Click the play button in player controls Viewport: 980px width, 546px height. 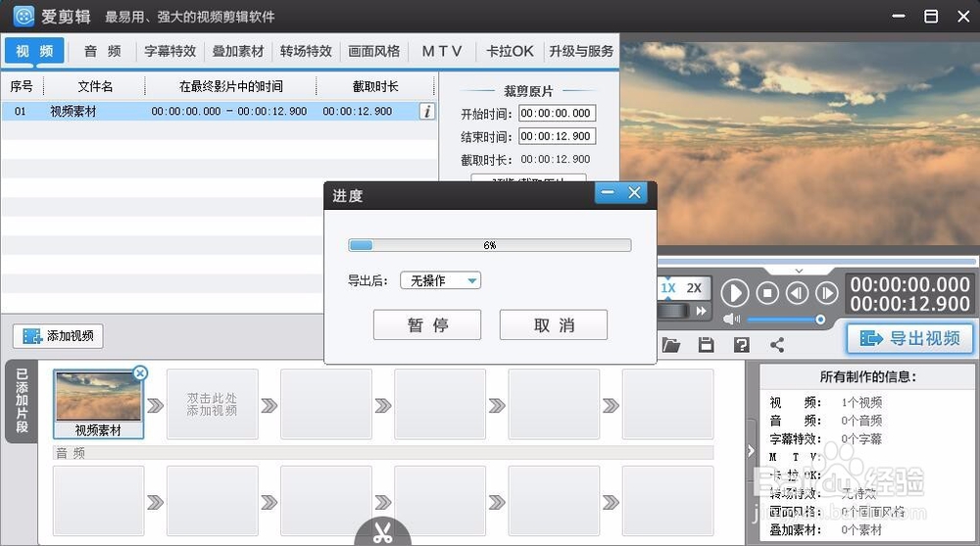coord(735,293)
